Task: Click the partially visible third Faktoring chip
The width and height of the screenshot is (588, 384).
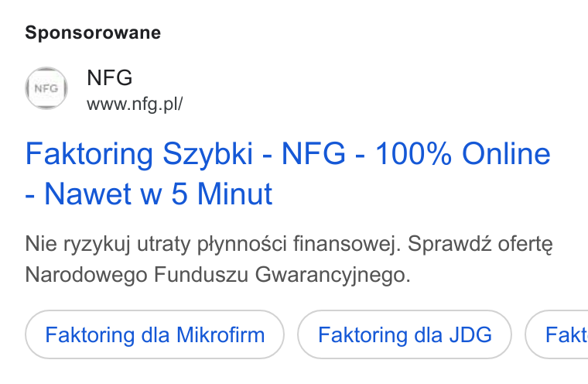Action: 556,334
